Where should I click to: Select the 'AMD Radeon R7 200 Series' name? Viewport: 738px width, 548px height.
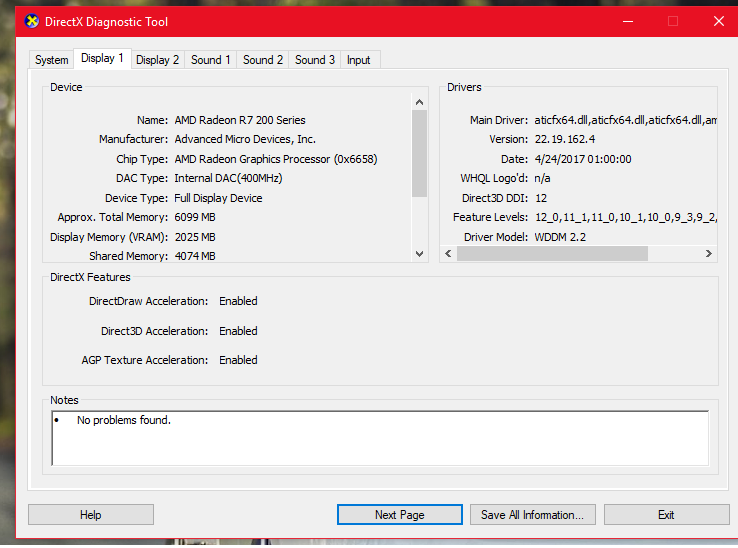click(240, 120)
